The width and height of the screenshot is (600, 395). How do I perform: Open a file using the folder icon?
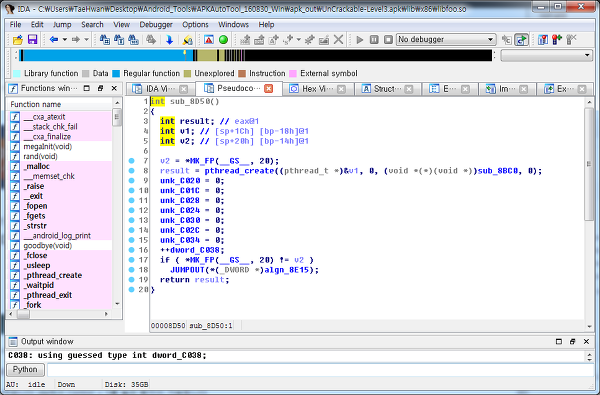(x=18, y=39)
